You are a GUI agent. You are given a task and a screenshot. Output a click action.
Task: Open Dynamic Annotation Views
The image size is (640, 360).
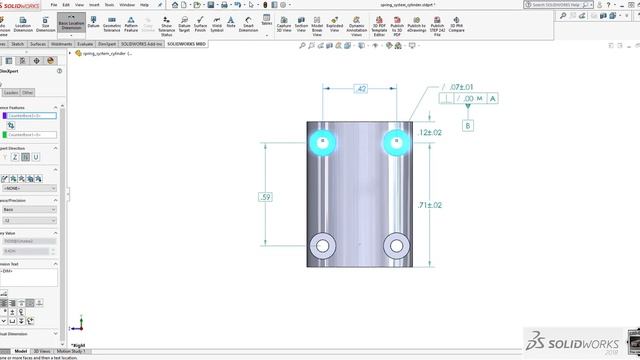(x=356, y=27)
